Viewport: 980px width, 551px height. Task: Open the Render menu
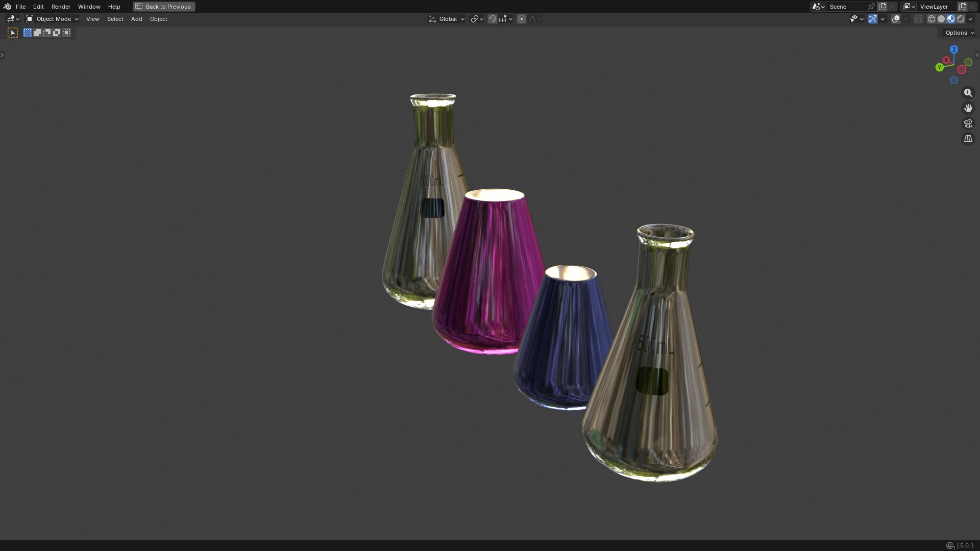pos(61,7)
